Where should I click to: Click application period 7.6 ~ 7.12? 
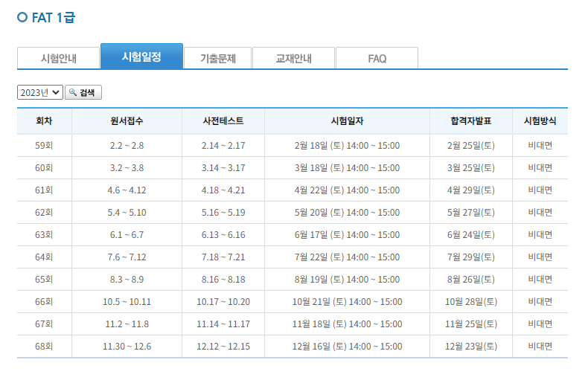(x=127, y=257)
